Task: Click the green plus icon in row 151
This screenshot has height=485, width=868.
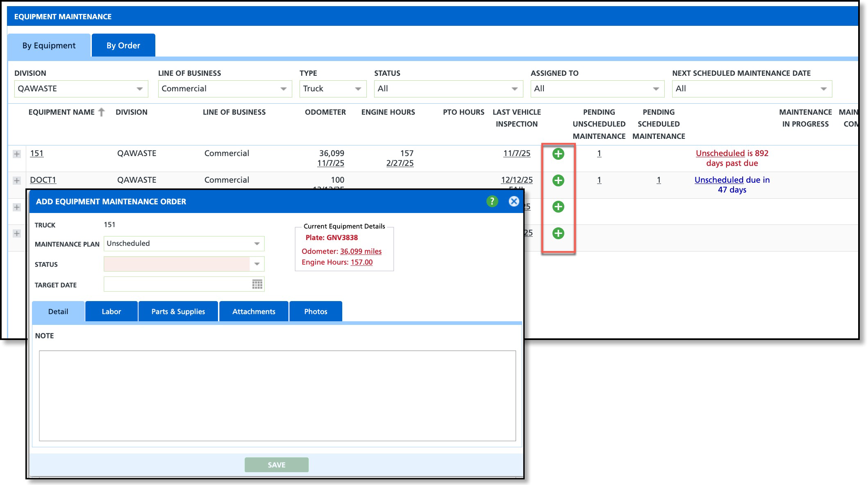Action: point(558,154)
